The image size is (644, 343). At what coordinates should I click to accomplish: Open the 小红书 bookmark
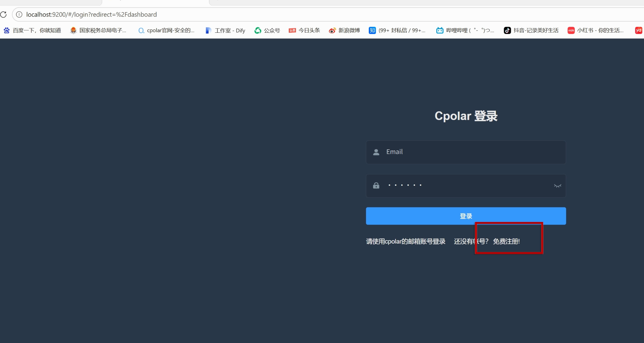pos(595,30)
